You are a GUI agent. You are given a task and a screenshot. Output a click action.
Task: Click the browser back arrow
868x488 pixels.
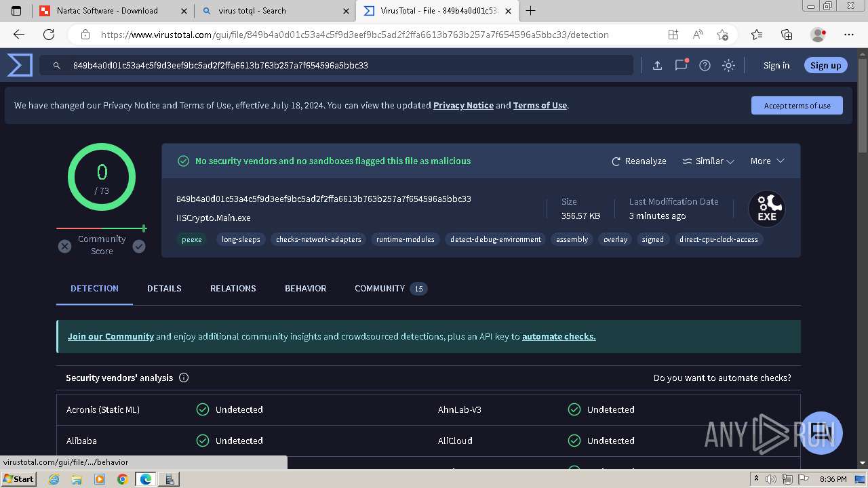coord(19,35)
